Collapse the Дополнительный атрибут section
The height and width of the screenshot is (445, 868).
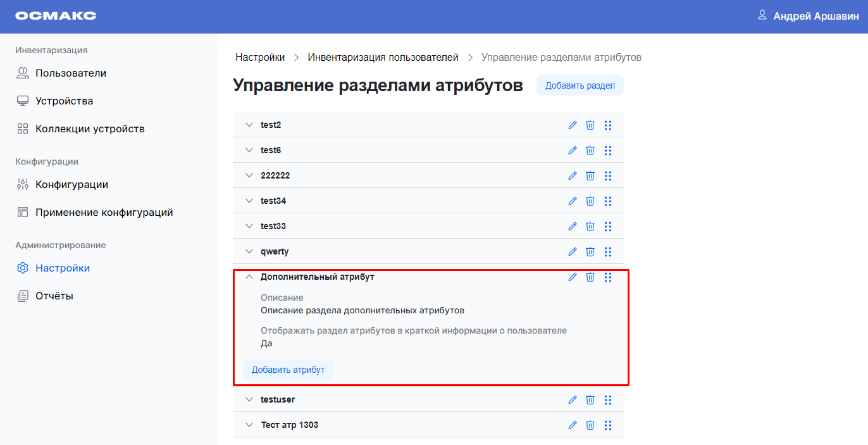pyautogui.click(x=249, y=277)
